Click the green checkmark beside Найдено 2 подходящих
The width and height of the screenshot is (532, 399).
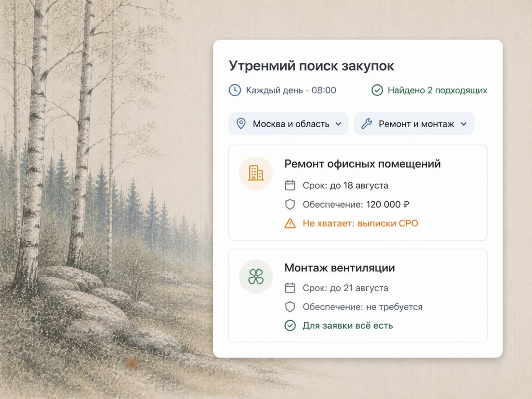click(x=377, y=90)
